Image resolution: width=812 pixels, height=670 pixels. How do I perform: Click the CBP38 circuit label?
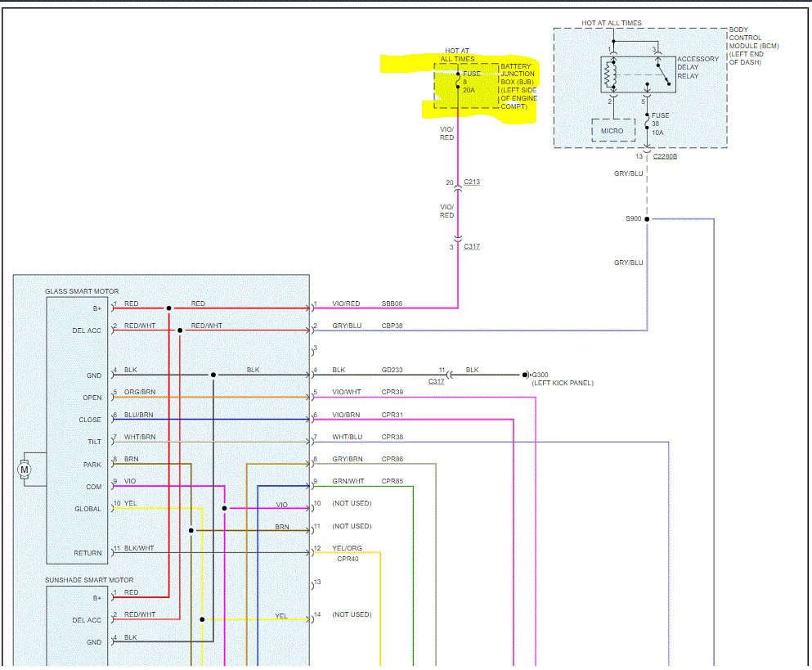(393, 326)
